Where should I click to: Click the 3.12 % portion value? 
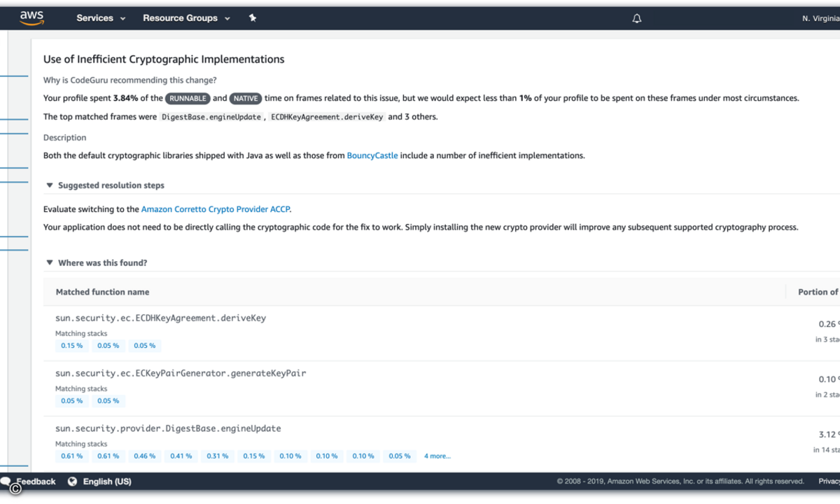[829, 435]
